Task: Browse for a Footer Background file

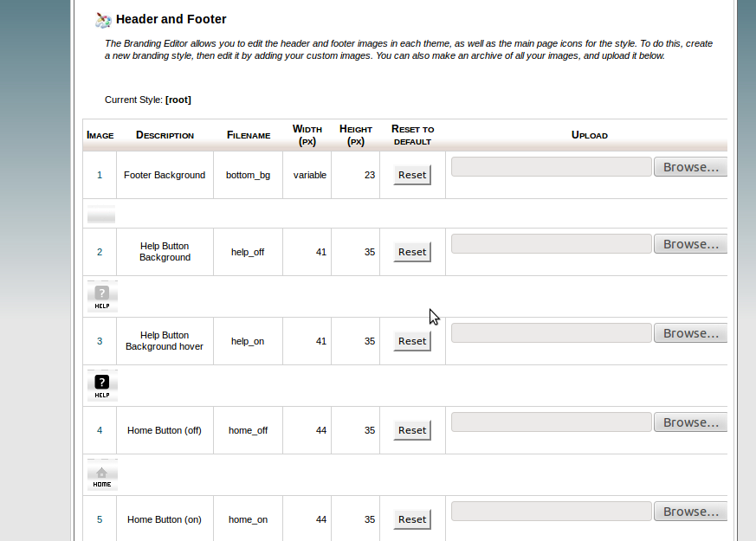Action: (x=690, y=167)
